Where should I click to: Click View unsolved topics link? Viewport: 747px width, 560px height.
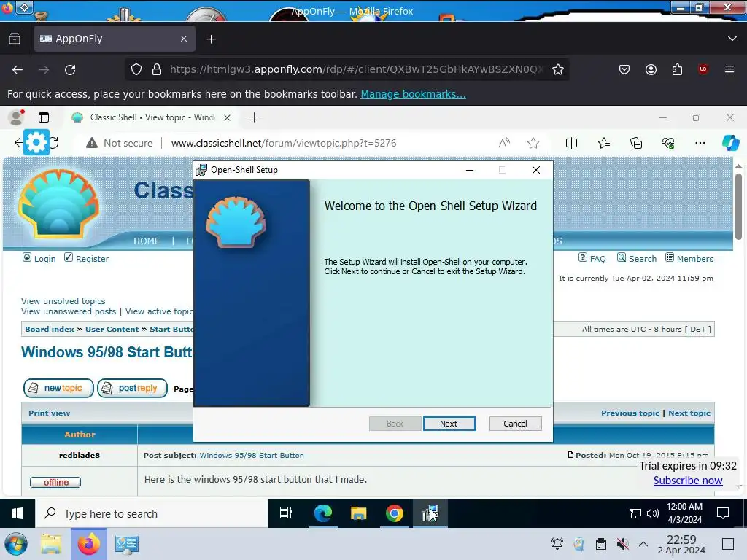(63, 301)
